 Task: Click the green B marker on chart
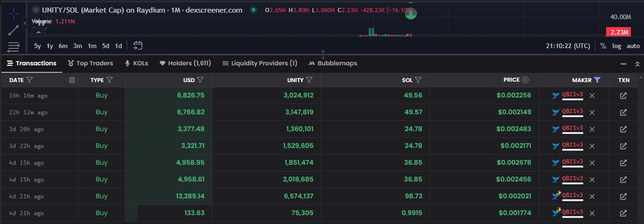click(411, 13)
